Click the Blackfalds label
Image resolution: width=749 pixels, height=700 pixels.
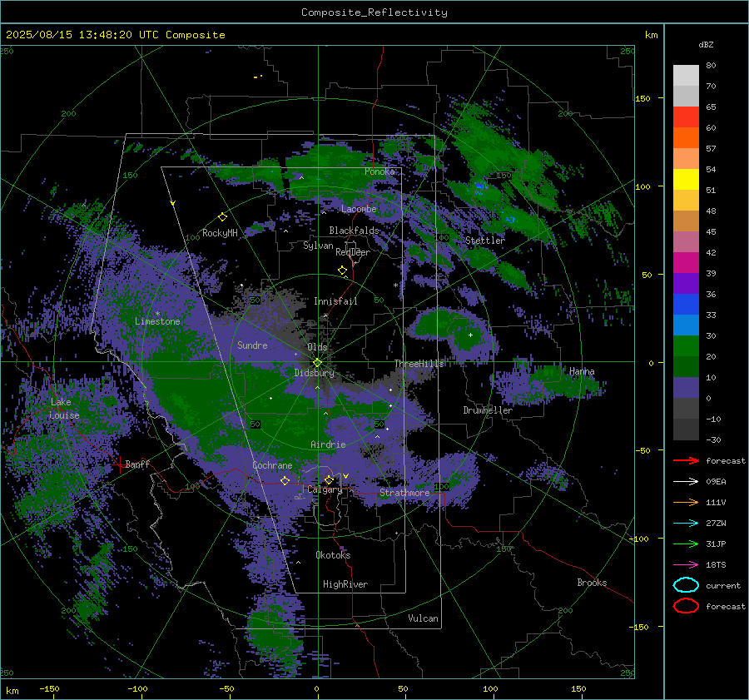point(354,231)
